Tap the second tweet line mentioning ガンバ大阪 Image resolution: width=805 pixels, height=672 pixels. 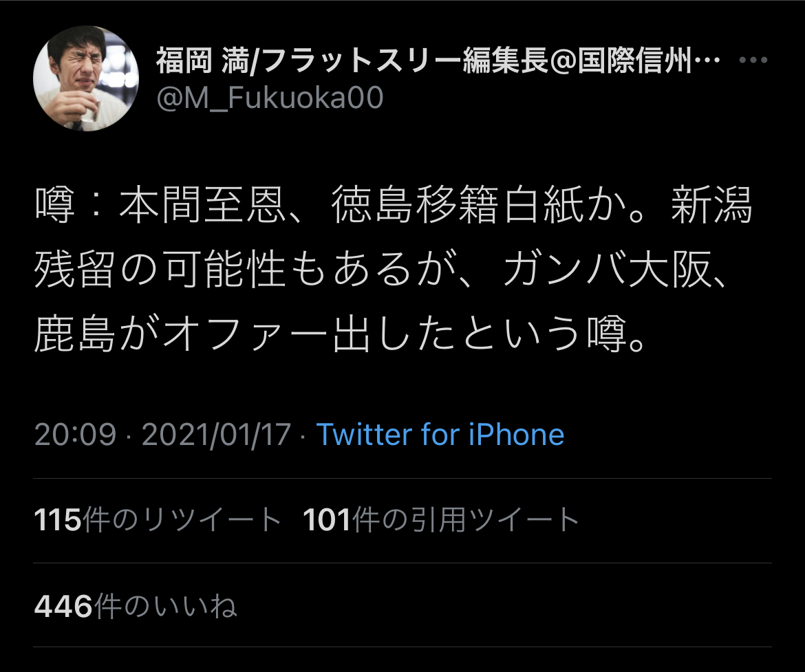(380, 270)
